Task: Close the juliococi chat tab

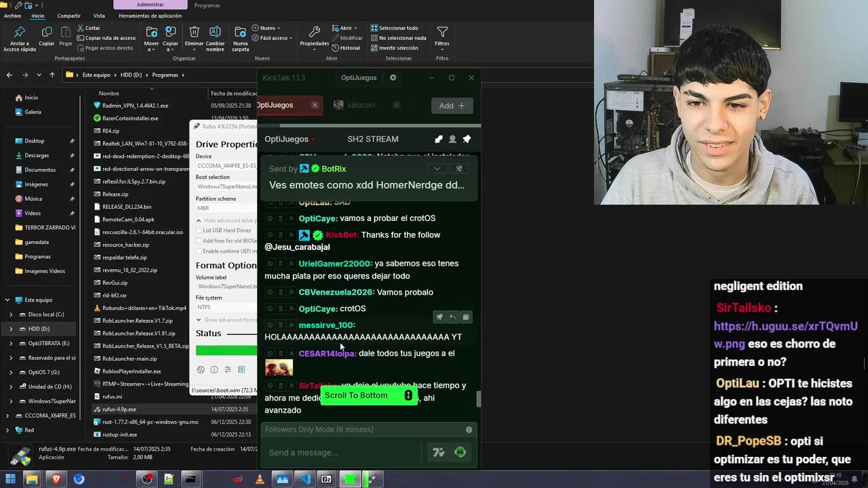Action: pyautogui.click(x=396, y=105)
